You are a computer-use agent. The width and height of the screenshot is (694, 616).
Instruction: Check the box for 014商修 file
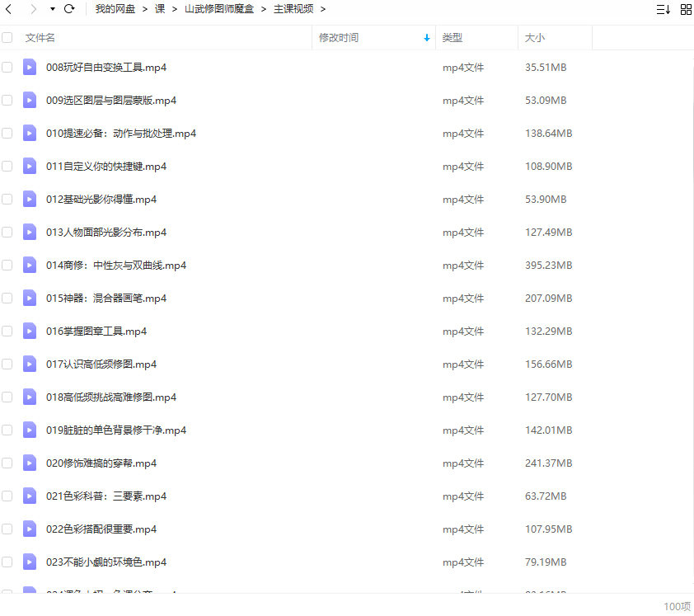[x=7, y=266]
